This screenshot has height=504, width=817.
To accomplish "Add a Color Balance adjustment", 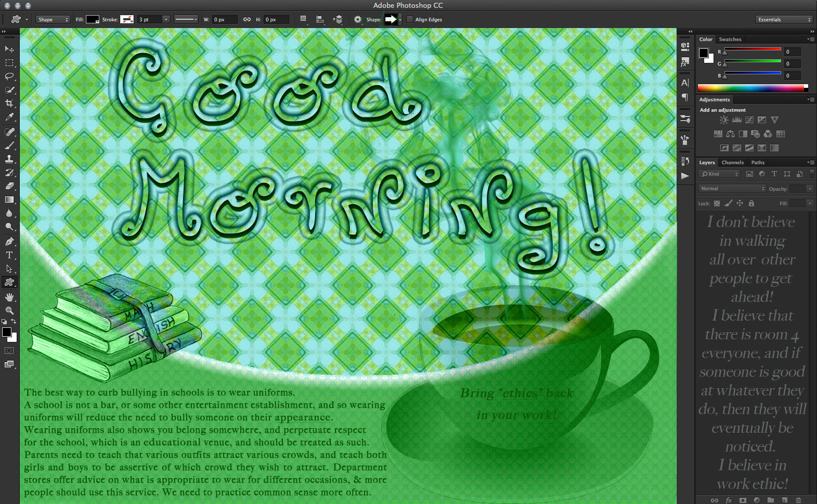I will click(x=731, y=134).
